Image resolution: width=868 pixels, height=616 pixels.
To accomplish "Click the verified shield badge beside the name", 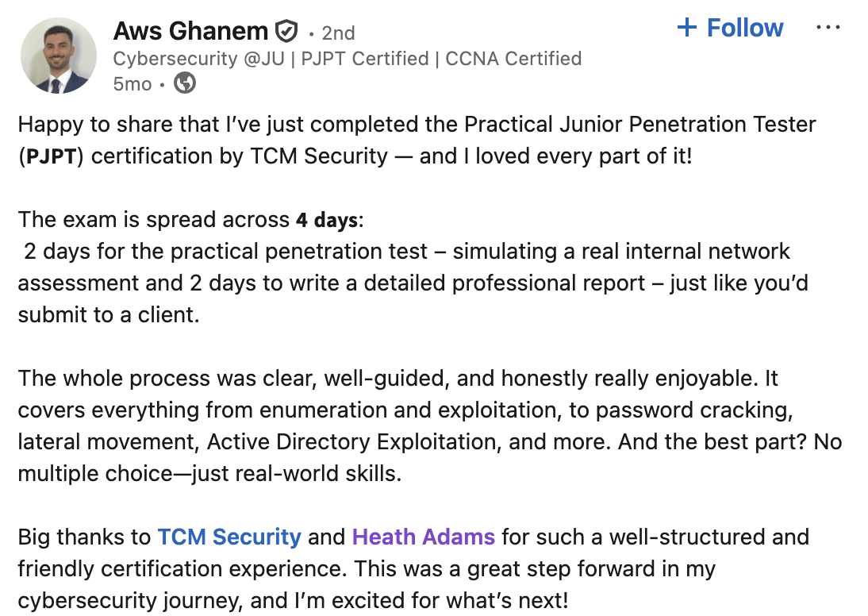I will (x=286, y=32).
